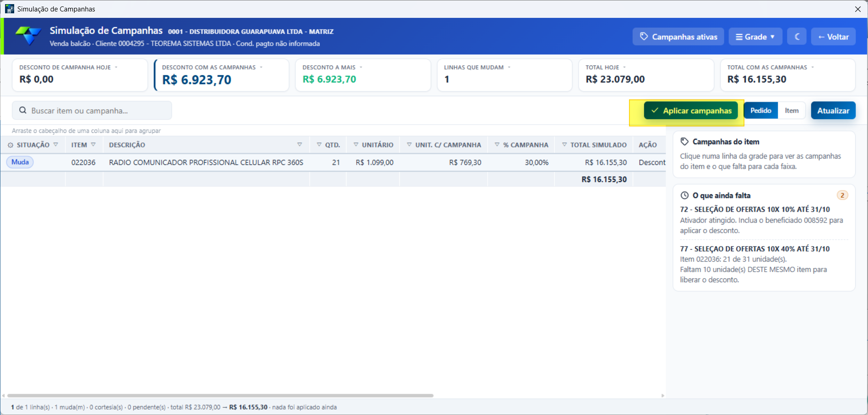This screenshot has width=868, height=415.
Task: Click the horizontal grid scrollbar
Action: point(220,395)
